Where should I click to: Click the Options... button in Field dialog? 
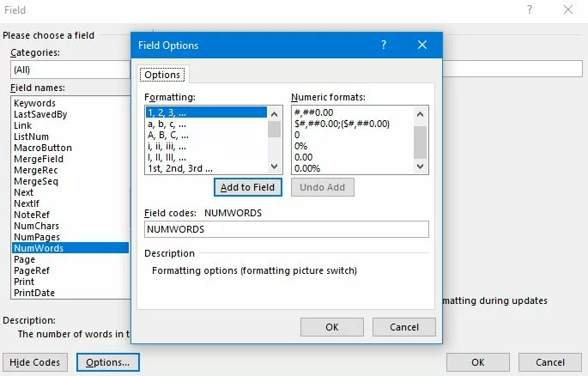pos(107,362)
